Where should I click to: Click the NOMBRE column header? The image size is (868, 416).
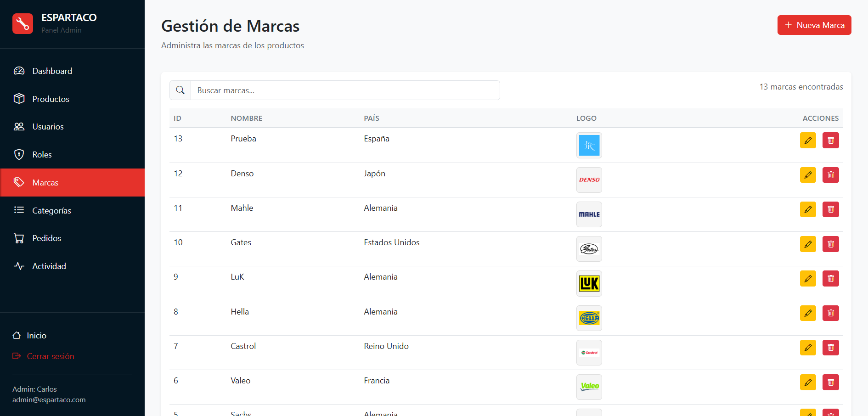click(247, 118)
